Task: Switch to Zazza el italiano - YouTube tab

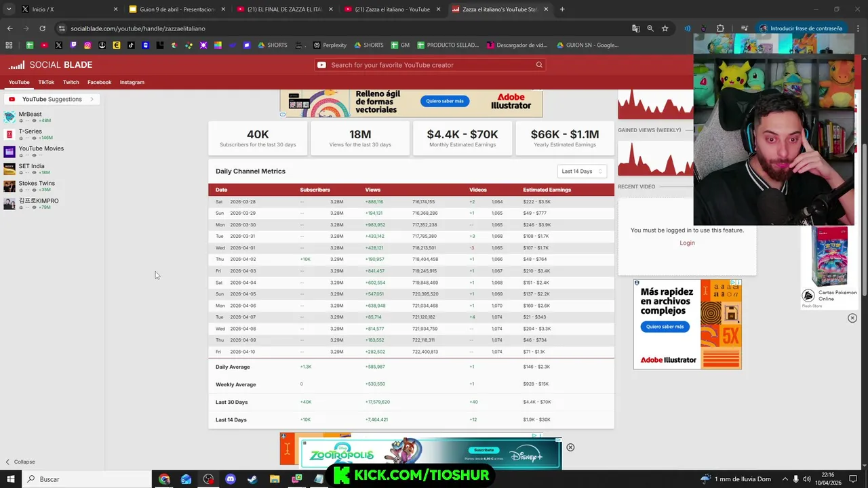Action: pyautogui.click(x=392, y=9)
